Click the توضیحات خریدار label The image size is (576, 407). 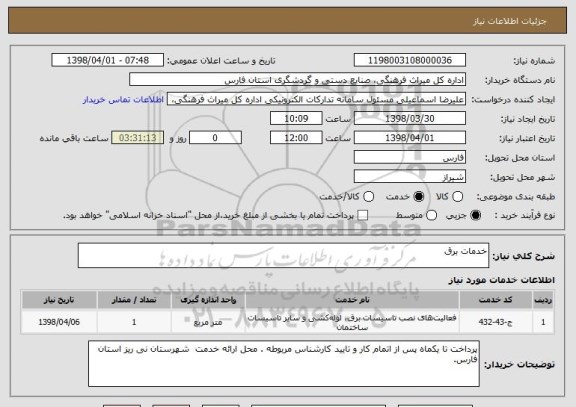519,364
